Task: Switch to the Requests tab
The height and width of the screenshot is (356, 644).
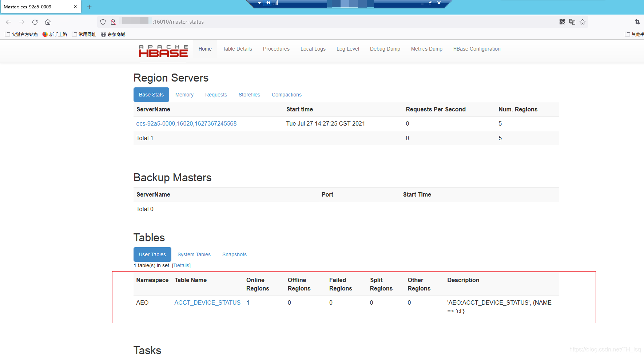Action: tap(216, 95)
